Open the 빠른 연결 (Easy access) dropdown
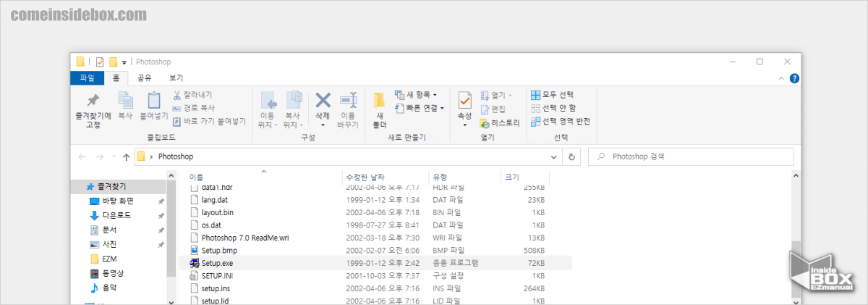The image size is (868, 305). [x=420, y=108]
